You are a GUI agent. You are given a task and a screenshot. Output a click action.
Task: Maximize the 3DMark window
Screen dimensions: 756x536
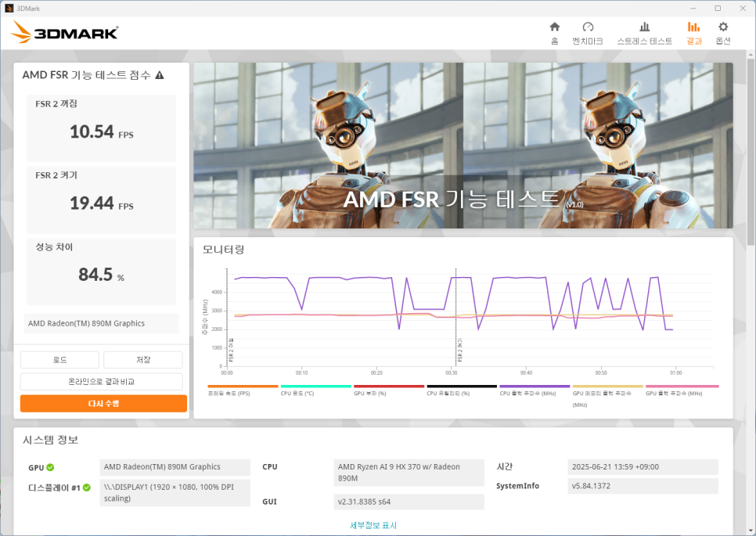pos(718,8)
